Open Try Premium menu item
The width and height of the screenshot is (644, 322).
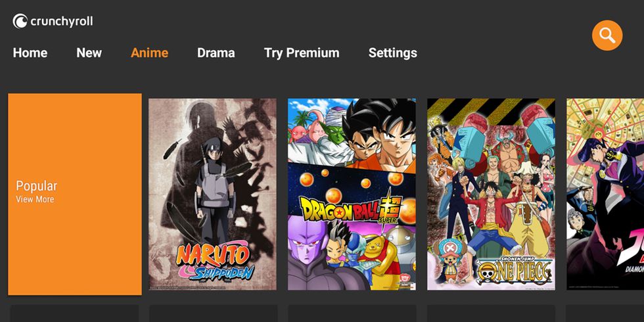(x=302, y=53)
